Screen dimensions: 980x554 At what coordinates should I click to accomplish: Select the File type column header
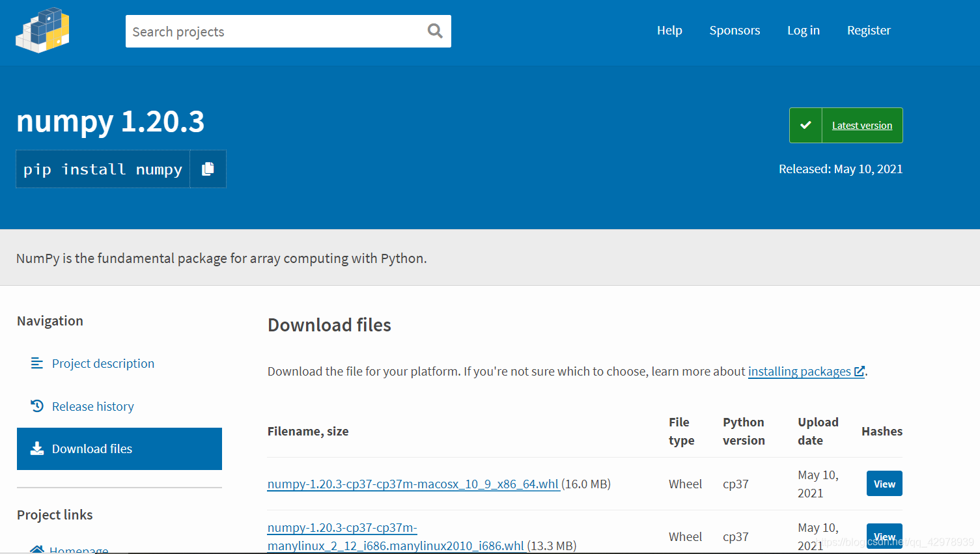681,431
